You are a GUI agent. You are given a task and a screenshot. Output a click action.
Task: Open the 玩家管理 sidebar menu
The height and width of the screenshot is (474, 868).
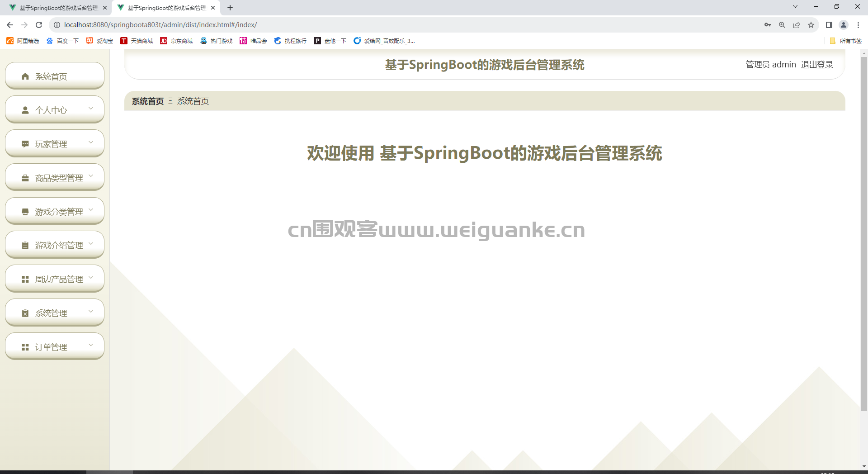click(x=55, y=143)
